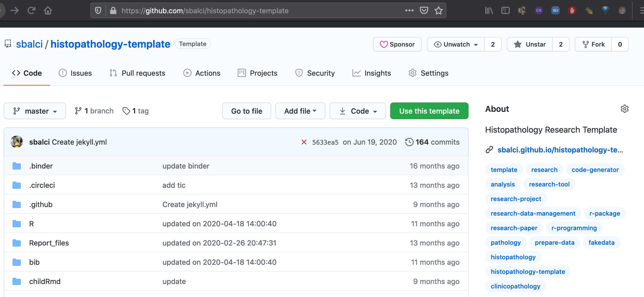Open the Security tab
The height and width of the screenshot is (297, 644).
click(x=315, y=73)
